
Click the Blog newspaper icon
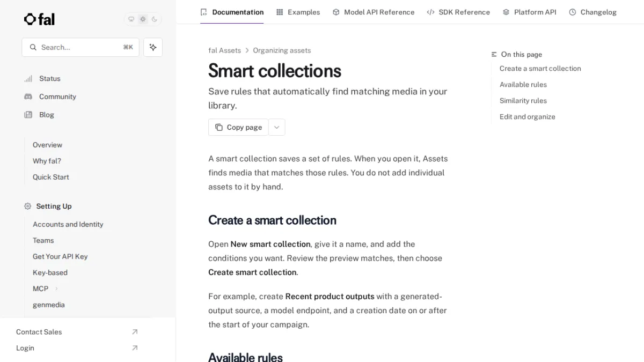(28, 115)
